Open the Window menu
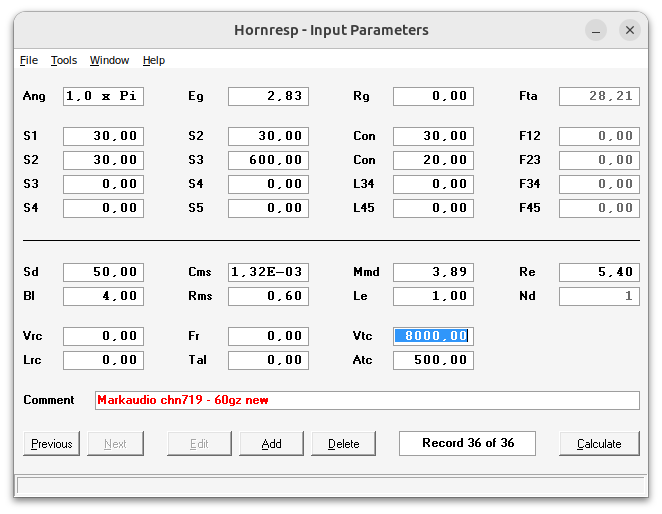The width and height of the screenshot is (662, 514). coord(109,60)
